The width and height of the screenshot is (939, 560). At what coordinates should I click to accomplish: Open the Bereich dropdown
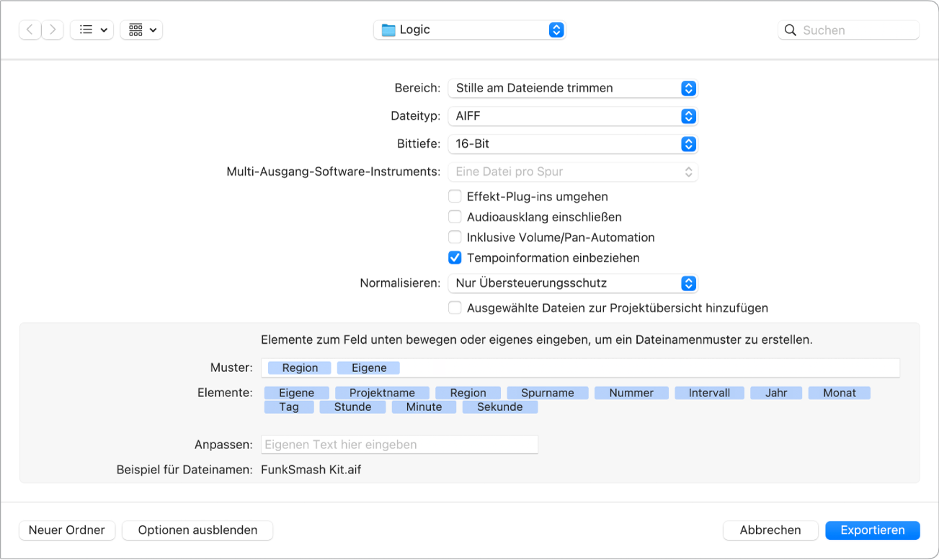[572, 88]
